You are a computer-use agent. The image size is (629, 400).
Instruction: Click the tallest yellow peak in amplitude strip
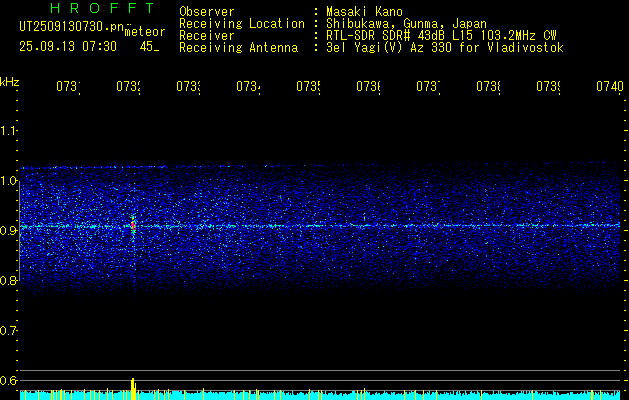[133, 389]
